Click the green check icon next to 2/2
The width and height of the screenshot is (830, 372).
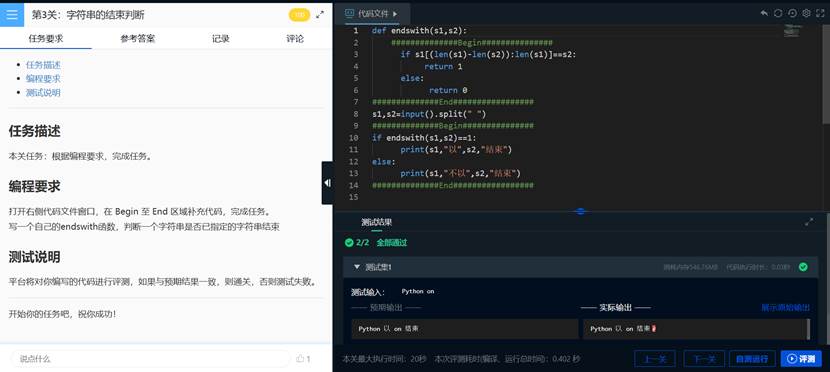click(x=349, y=243)
